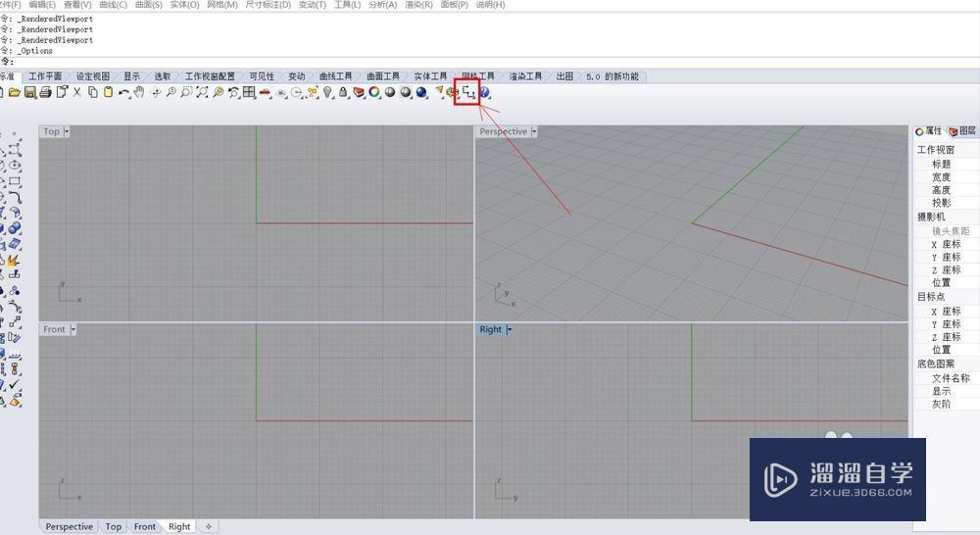
Task: Click the _Options line in command history
Action: coord(26,51)
